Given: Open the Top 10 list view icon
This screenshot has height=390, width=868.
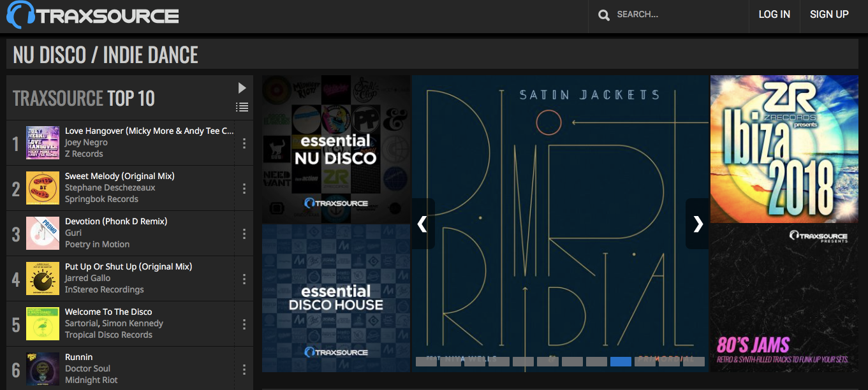Looking at the screenshot, I should [x=242, y=107].
